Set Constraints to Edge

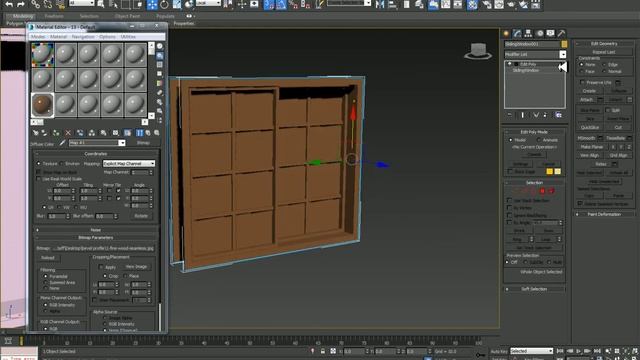click(x=604, y=64)
